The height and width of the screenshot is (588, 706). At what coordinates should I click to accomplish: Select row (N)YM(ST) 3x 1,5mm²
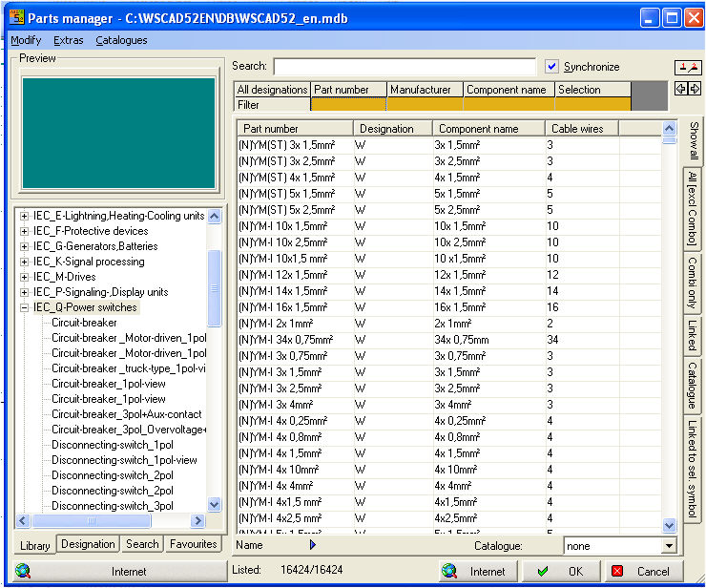point(449,145)
